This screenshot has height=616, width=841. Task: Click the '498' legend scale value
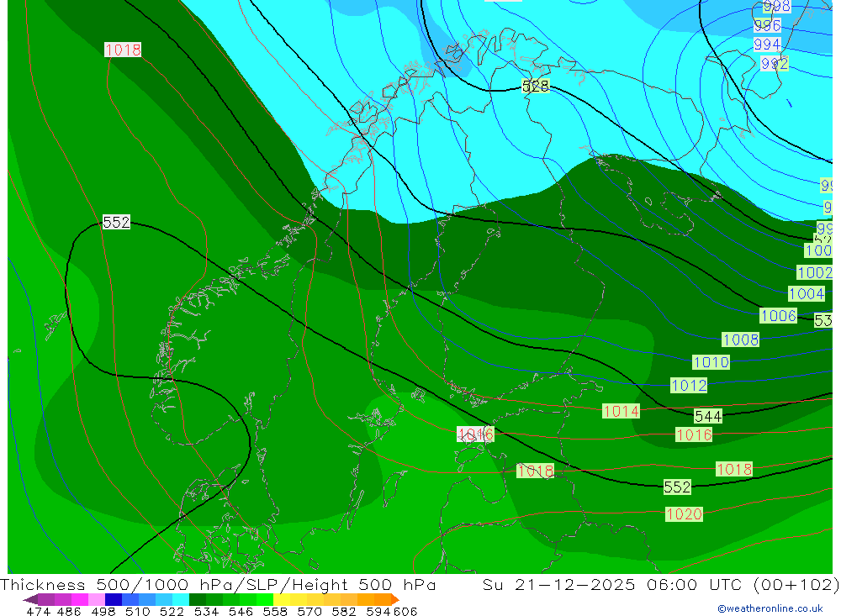103,611
